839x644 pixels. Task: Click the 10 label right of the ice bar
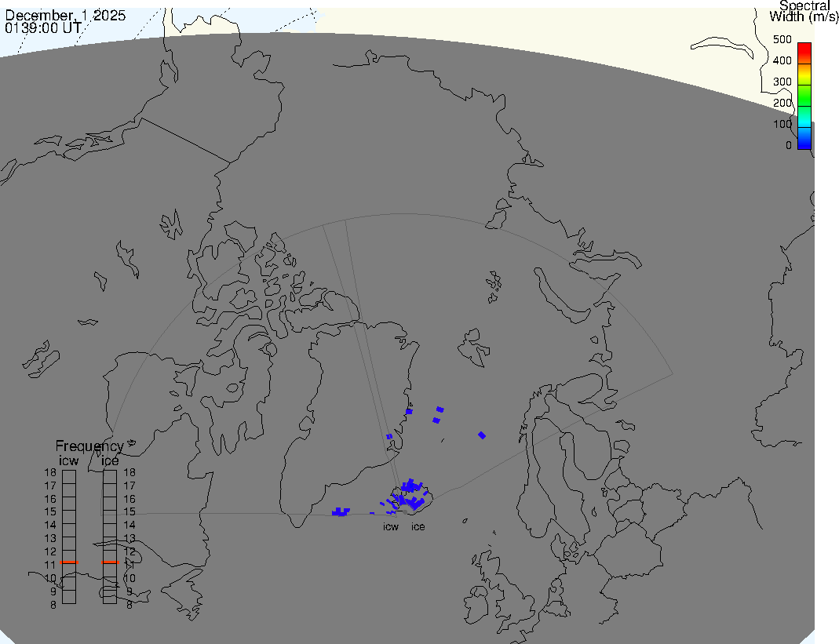click(x=129, y=578)
